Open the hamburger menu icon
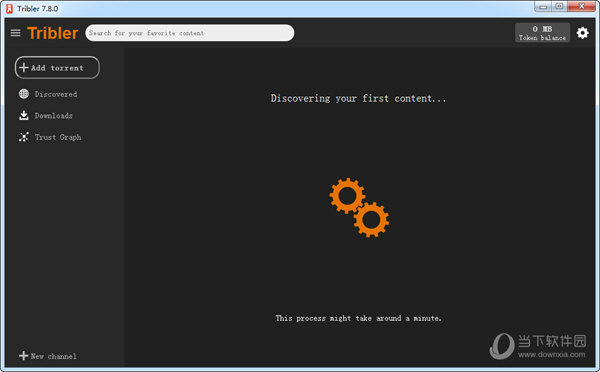Image resolution: width=600 pixels, height=372 pixels. pyautogui.click(x=15, y=33)
